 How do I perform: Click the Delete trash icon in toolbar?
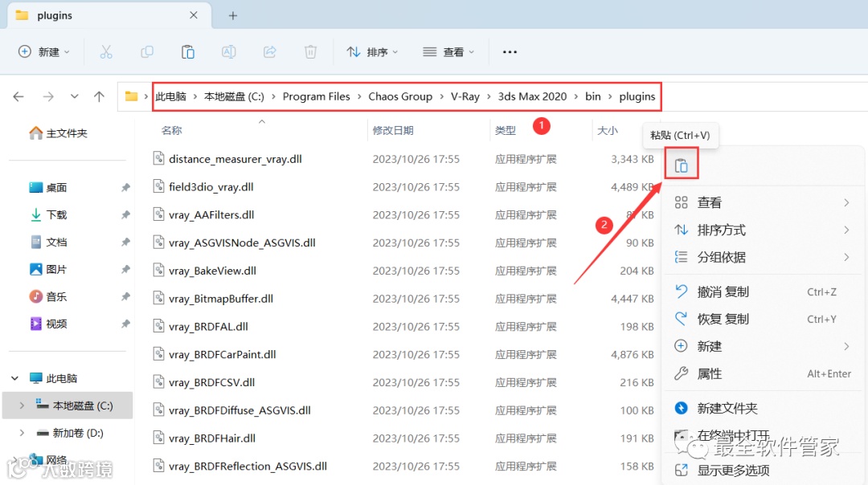[x=310, y=52]
